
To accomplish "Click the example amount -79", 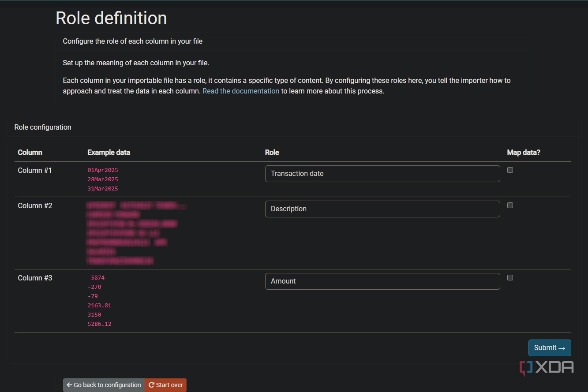I will click(x=93, y=296).
